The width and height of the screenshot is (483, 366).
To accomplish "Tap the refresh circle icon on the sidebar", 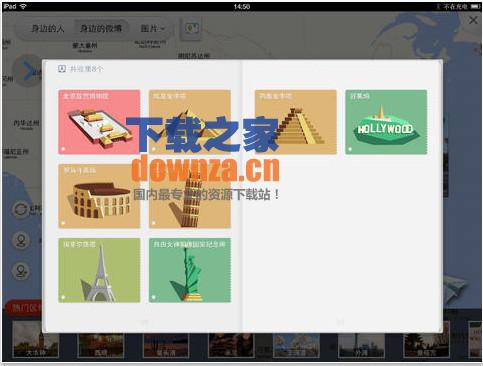I will [21, 210].
